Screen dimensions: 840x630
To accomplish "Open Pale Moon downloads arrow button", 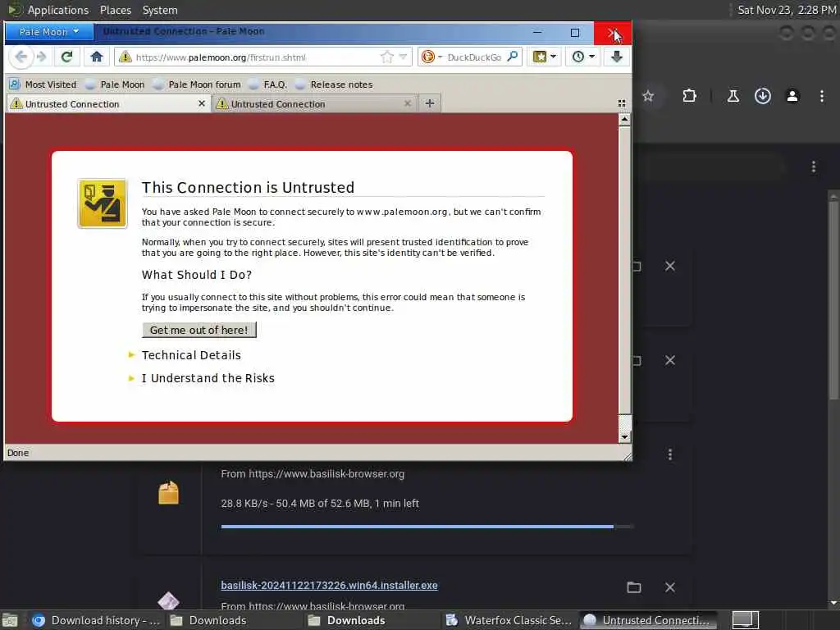I will click(x=617, y=57).
